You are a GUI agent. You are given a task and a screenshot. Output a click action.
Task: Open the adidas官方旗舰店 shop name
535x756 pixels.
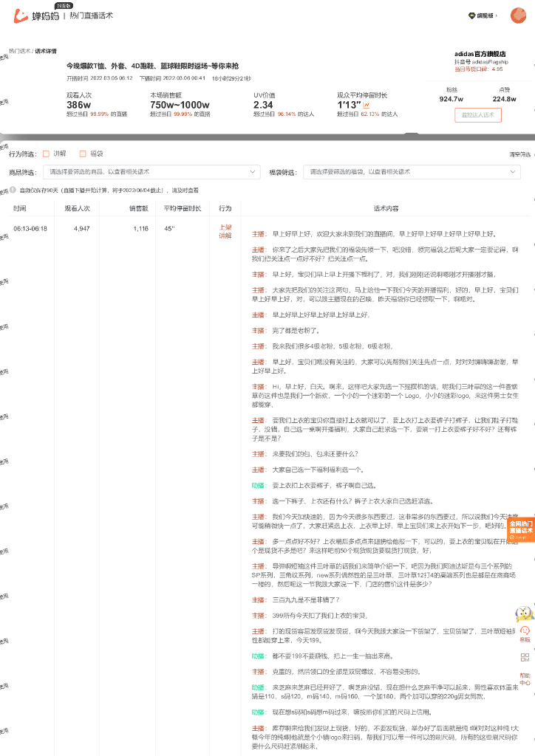tap(480, 54)
